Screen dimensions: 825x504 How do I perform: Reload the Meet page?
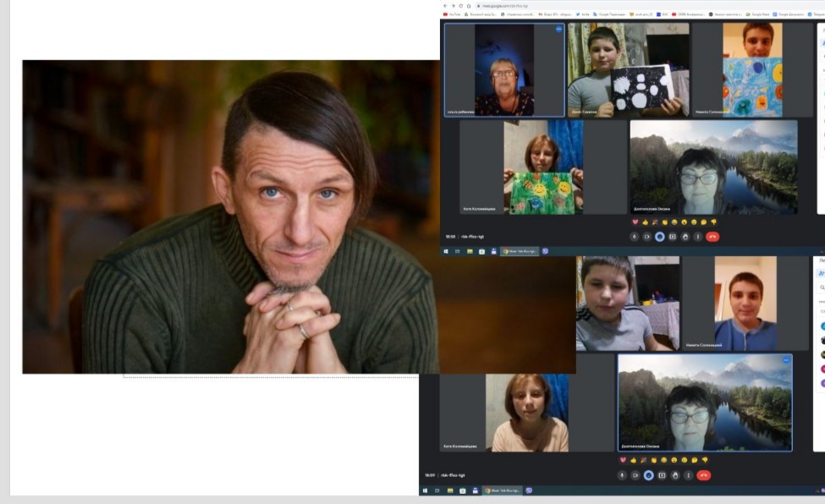click(x=461, y=6)
